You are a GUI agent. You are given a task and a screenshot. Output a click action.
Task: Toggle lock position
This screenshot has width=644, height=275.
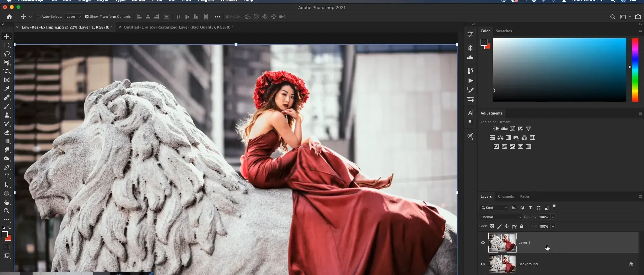[506, 226]
